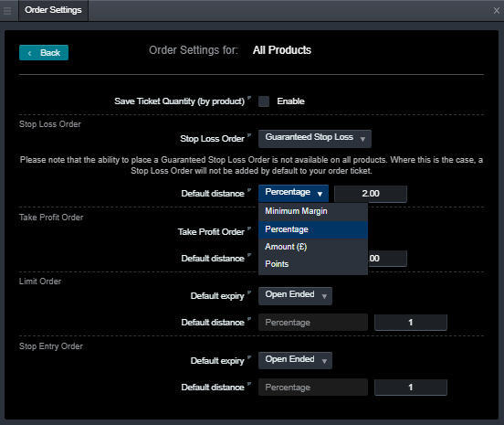Screen dimensions: 504x425
Task: Click info marker beside Limit Order Default distance
Action: click(x=249, y=319)
